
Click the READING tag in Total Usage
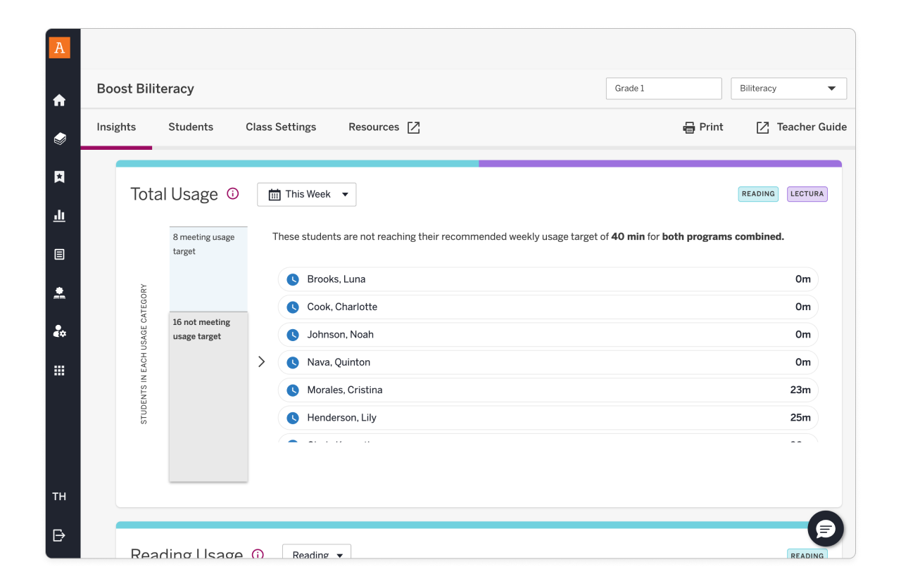coord(758,194)
